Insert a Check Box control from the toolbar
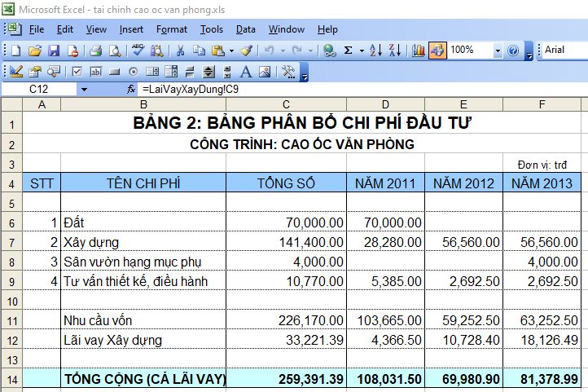This screenshot has height=392, width=588. pos(77,72)
